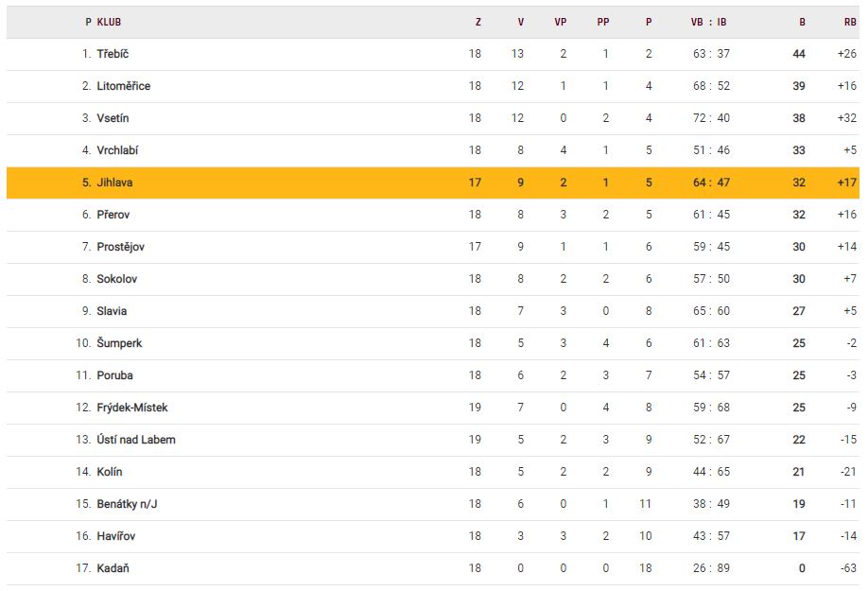Viewport: 868px width, 591px height.
Task: Click the Benátky n/J team name
Action: 127,504
